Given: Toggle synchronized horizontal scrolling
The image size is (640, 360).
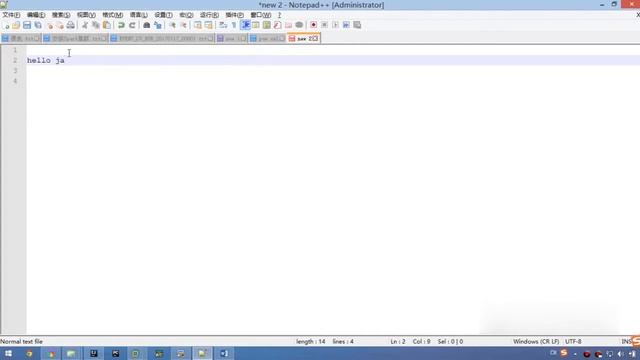Looking at the screenshot, I should point(209,25).
